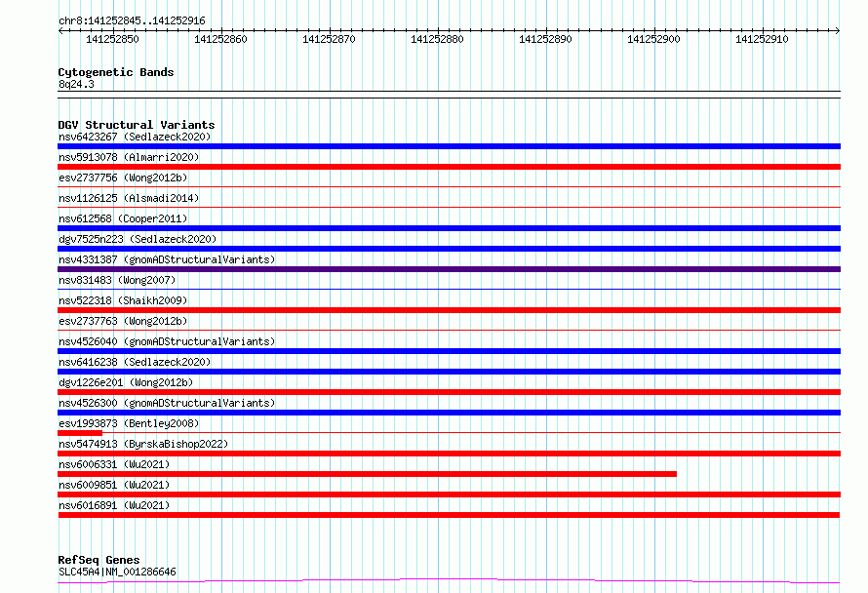Screen dimensions: 868x593
Task: Click the blue bar under nsv4526300
Action: click(x=449, y=413)
